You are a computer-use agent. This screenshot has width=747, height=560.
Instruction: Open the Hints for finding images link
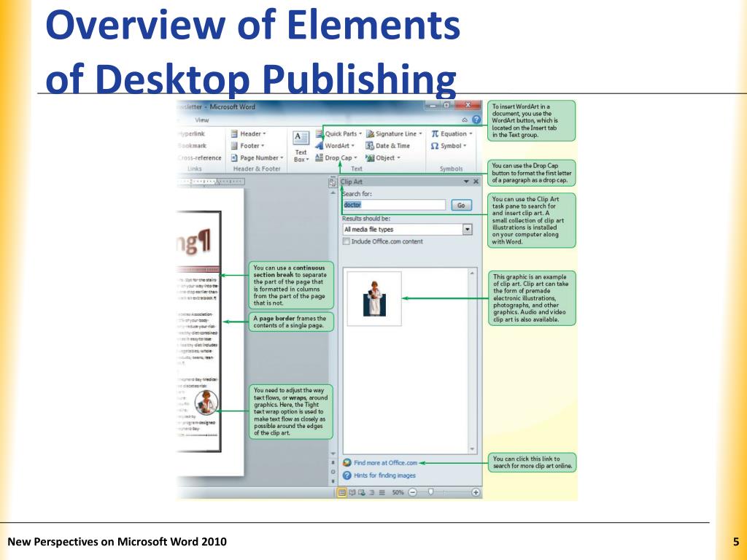coord(384,475)
